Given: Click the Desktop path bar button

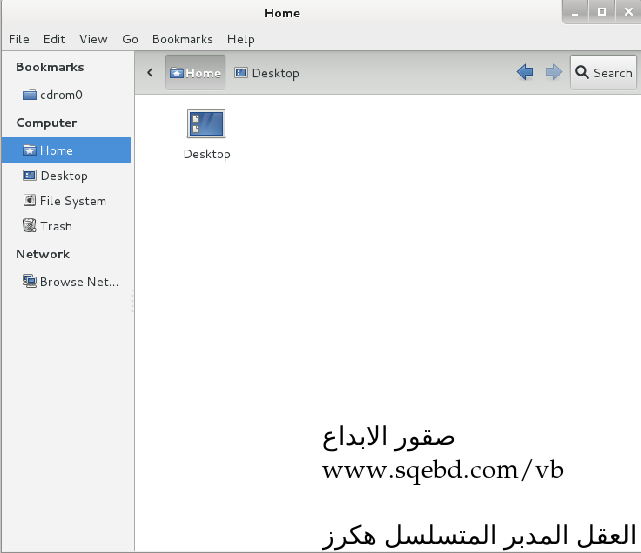Looking at the screenshot, I should coord(266,73).
